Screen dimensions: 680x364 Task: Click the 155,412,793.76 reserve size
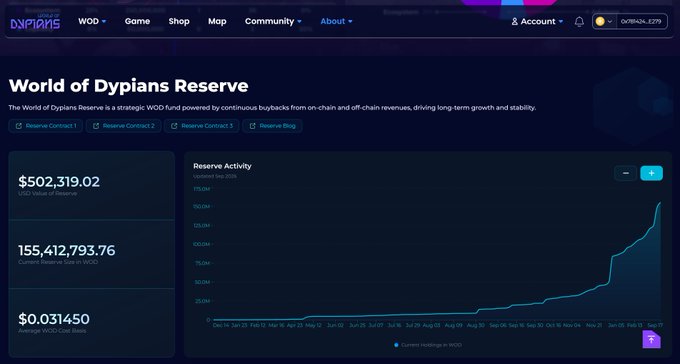coord(67,250)
